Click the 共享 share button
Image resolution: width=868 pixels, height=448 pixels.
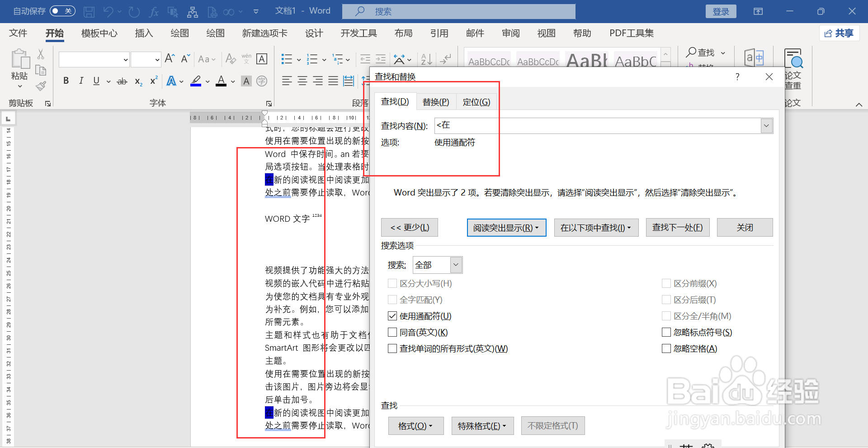[839, 33]
